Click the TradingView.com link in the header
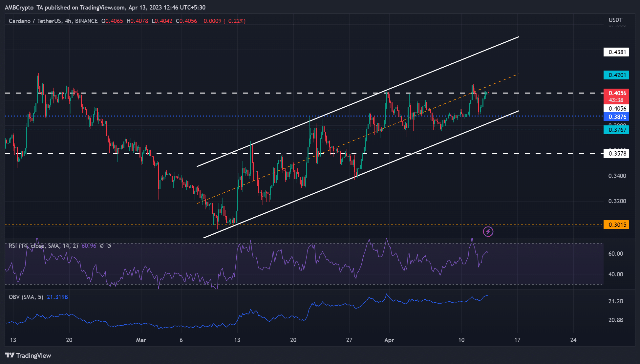The height and width of the screenshot is (364, 640). click(x=102, y=7)
